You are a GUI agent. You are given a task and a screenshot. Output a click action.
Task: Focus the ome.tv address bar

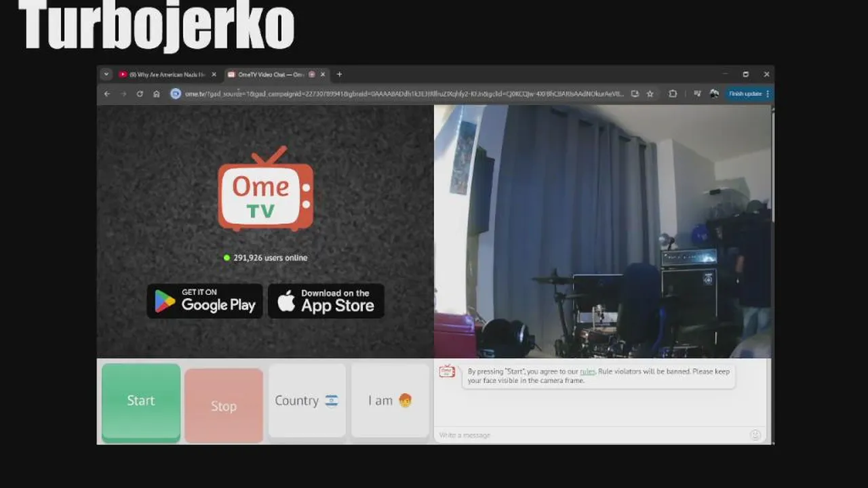pyautogui.click(x=404, y=94)
